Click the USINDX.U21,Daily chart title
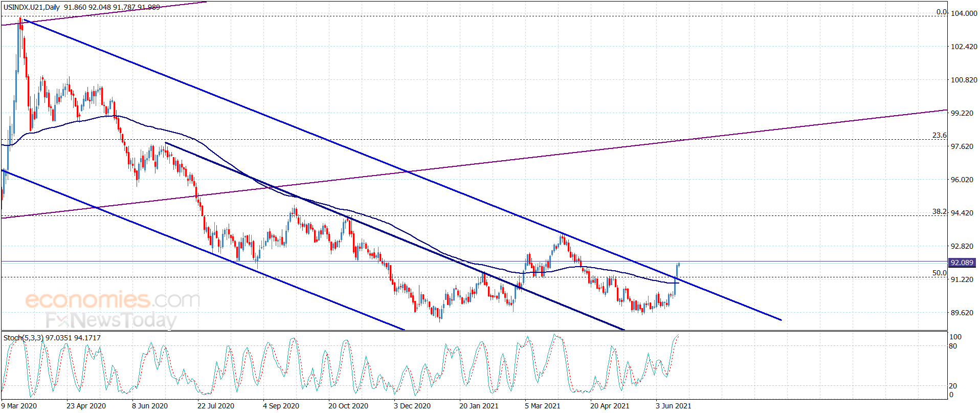The height and width of the screenshot is (413, 980). [x=32, y=7]
